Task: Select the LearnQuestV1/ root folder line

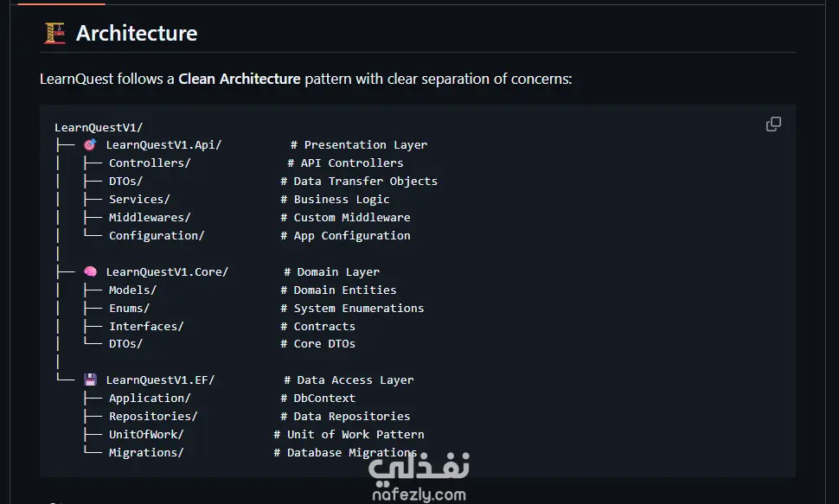Action: 99,127
